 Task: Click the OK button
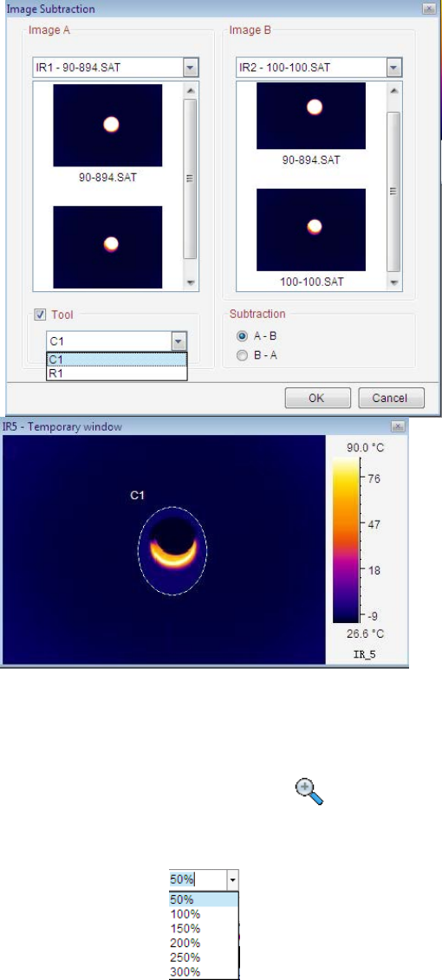click(317, 398)
